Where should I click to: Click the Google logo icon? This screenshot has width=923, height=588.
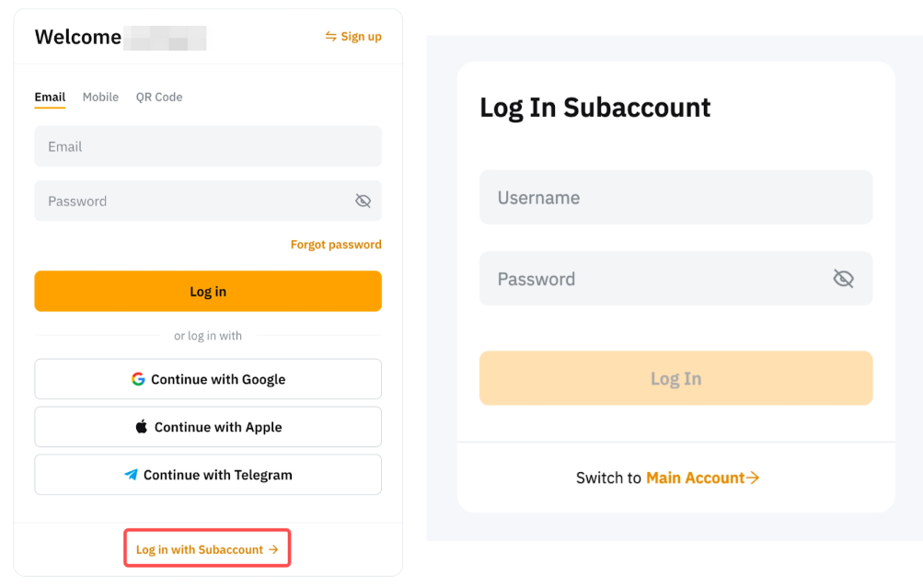[138, 379]
